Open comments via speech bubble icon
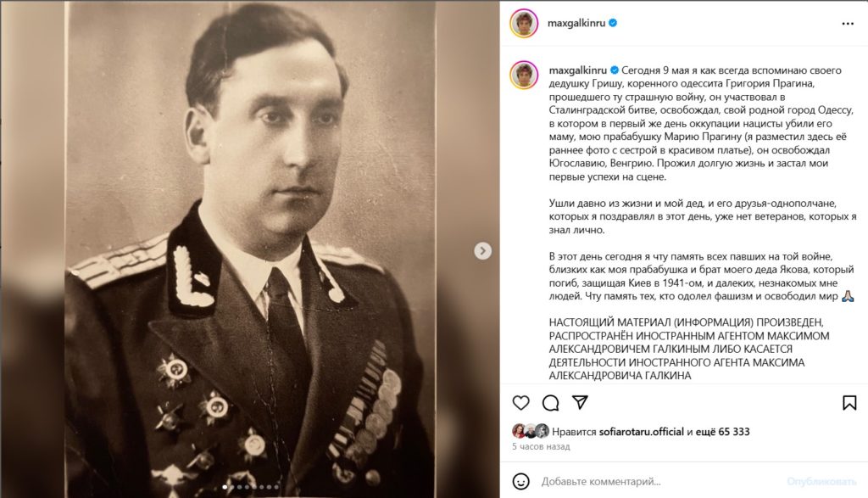Viewport: 868px width, 498px height. point(550,403)
